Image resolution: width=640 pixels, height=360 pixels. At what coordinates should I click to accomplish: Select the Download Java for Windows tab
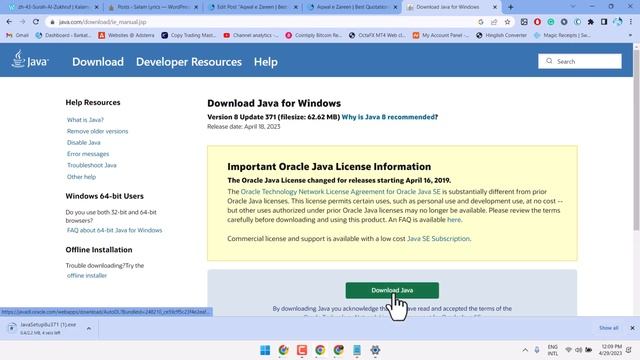pyautogui.click(x=452, y=7)
